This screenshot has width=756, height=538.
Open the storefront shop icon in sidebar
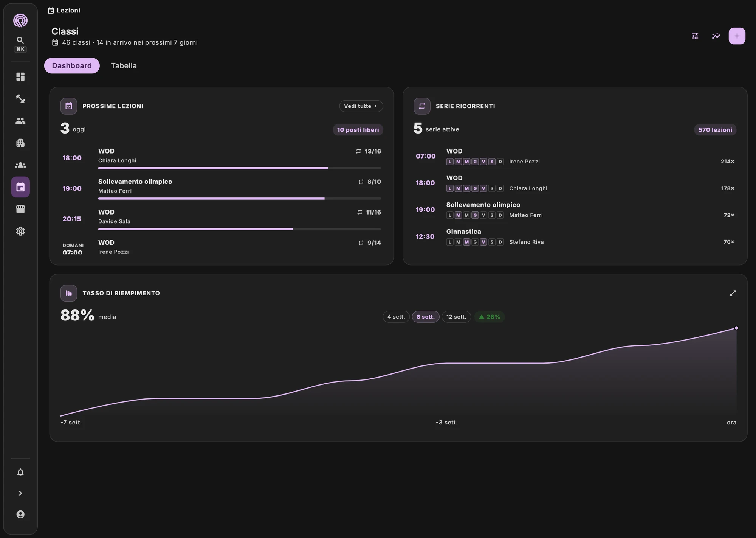click(x=20, y=209)
